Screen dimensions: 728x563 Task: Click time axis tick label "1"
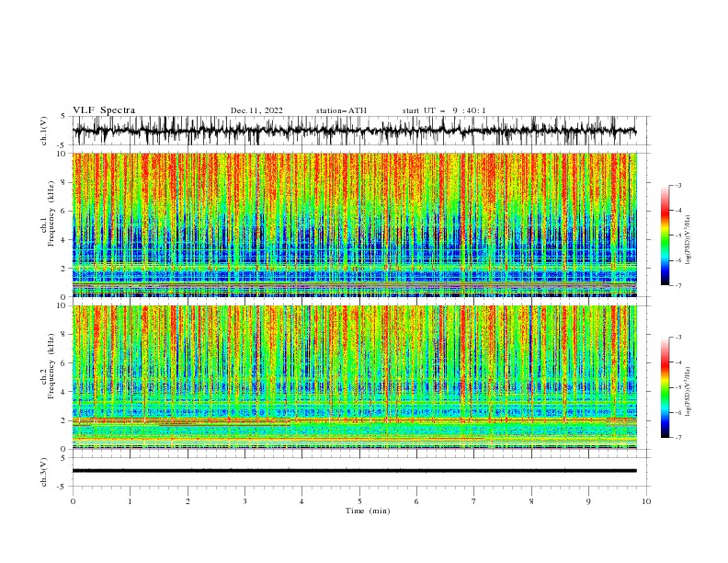(130, 501)
